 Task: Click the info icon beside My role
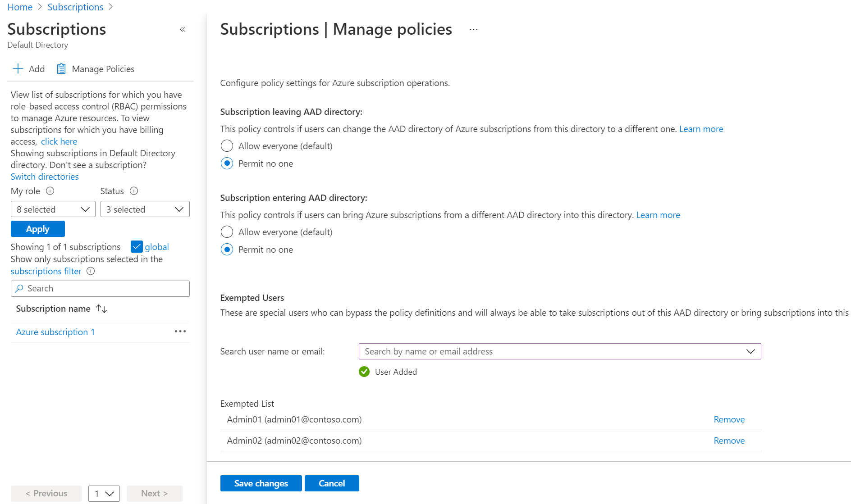tap(49, 191)
